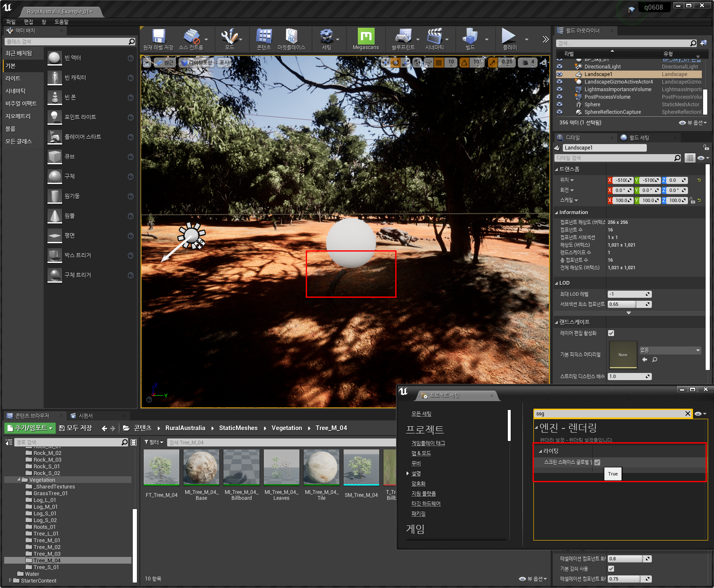The width and height of the screenshot is (714, 588).
Task: Go back in Content Browser history
Action: click(x=105, y=428)
